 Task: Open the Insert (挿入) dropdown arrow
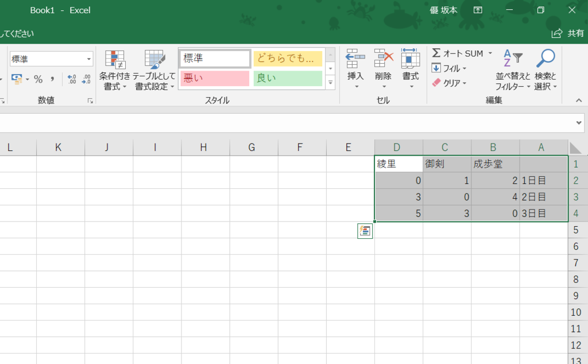pyautogui.click(x=356, y=87)
